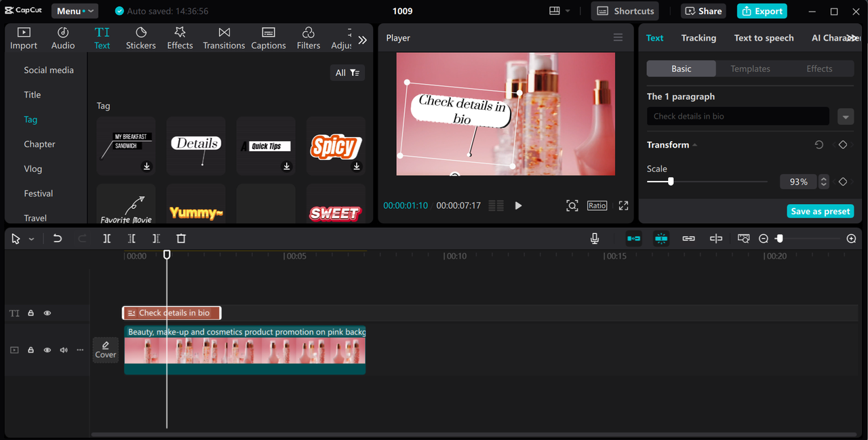This screenshot has width=868, height=440.
Task: Select the split clip tool
Action: [107, 239]
